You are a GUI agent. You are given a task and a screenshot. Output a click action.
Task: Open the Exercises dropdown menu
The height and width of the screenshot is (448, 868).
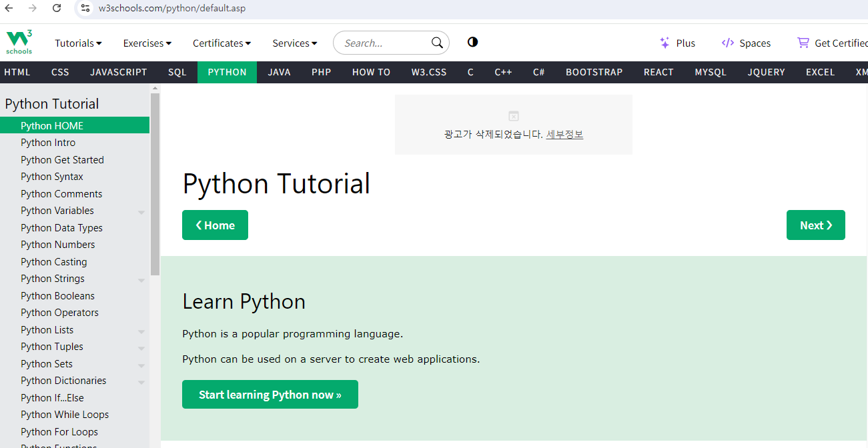click(x=147, y=43)
